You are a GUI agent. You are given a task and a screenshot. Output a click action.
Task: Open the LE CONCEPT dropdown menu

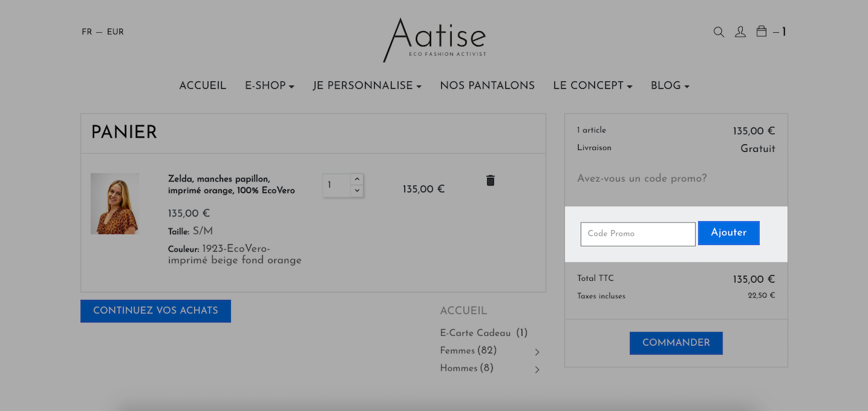tap(593, 86)
